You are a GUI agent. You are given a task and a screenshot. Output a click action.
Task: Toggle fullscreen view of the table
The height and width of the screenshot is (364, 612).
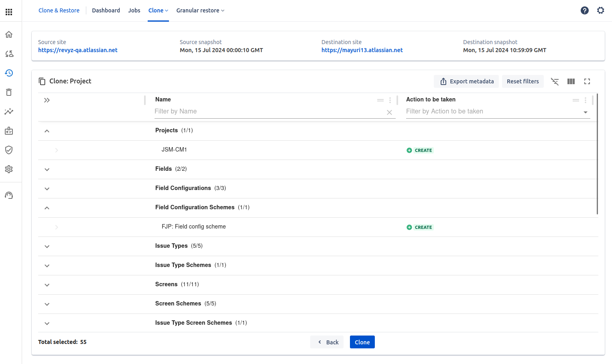[587, 81]
